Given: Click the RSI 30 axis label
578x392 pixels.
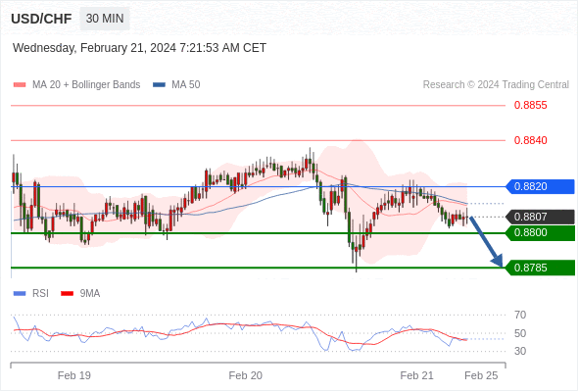Looking at the screenshot, I should pyautogui.click(x=520, y=351).
